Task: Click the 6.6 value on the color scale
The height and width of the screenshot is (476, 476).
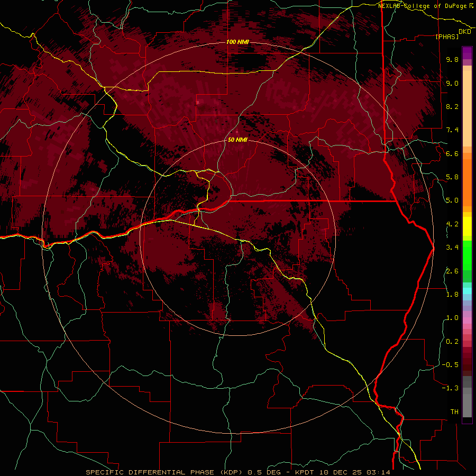Action: (452, 153)
